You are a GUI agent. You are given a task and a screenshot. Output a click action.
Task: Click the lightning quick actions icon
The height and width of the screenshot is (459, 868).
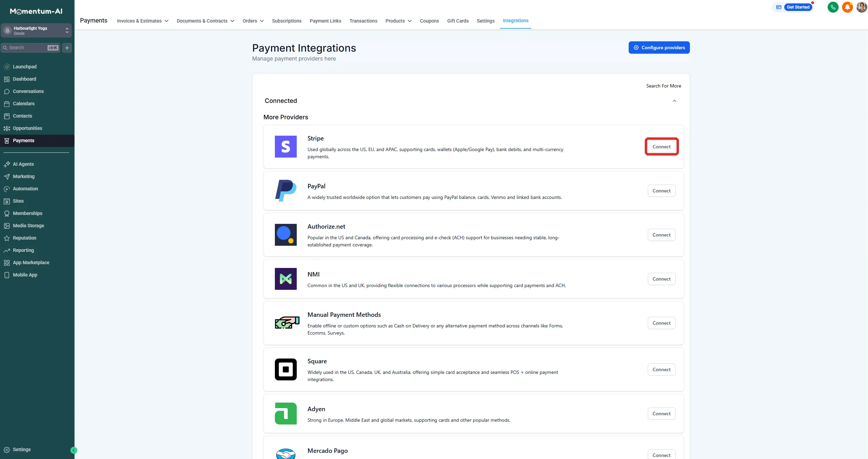click(x=67, y=48)
